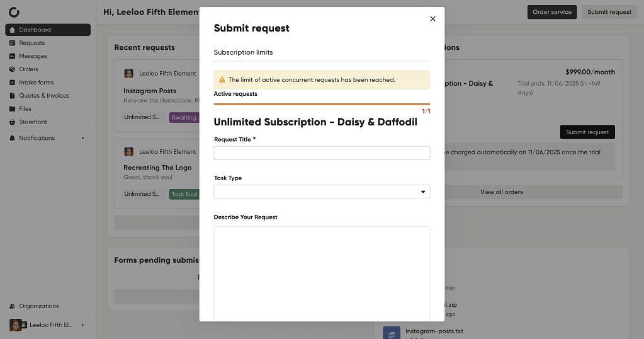Click the Files folder icon
This screenshot has height=339, width=644.
13,108
